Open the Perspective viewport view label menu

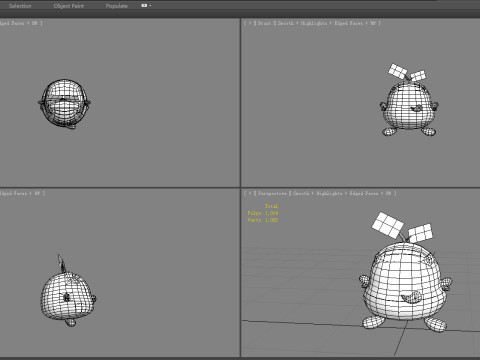(x=272, y=193)
